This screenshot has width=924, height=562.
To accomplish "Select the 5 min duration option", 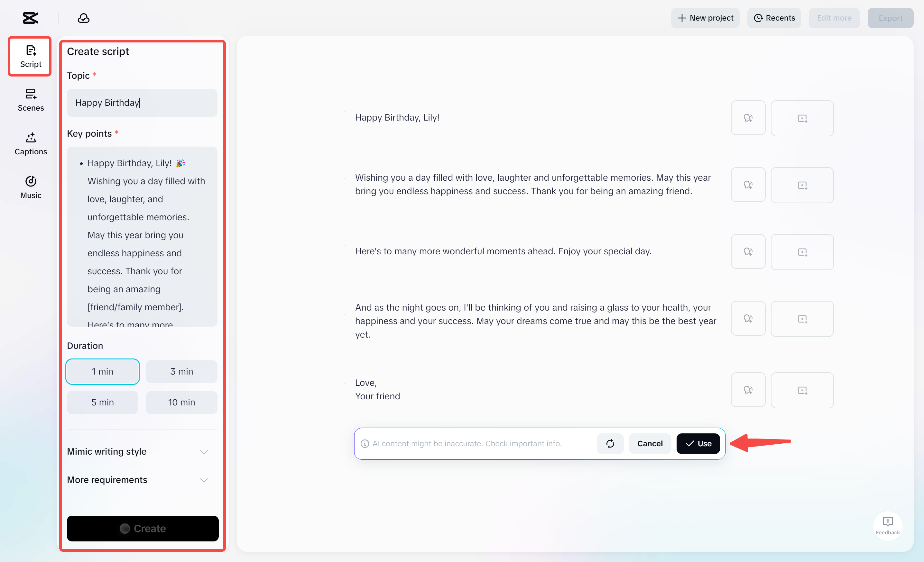I will pos(102,403).
